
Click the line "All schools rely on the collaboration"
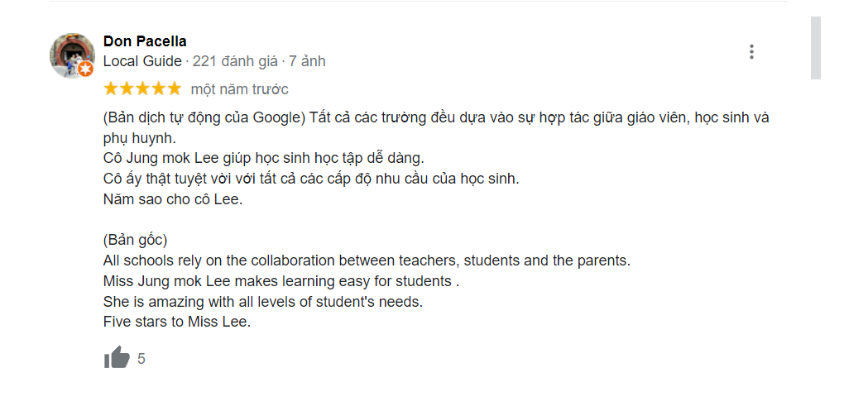(367, 260)
